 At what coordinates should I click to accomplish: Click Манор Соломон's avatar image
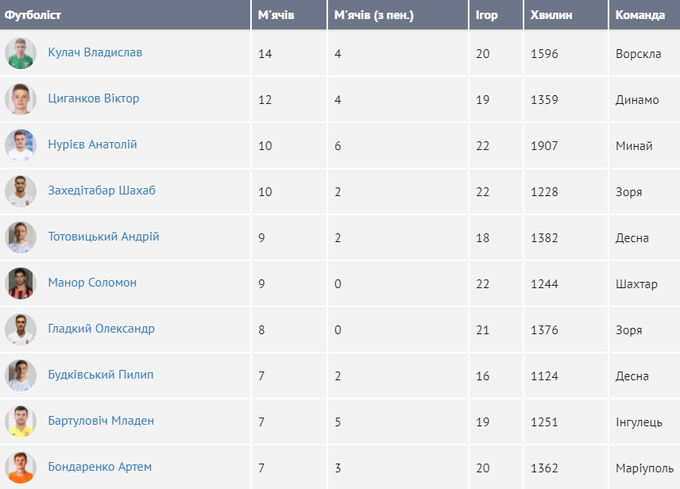tap(20, 283)
